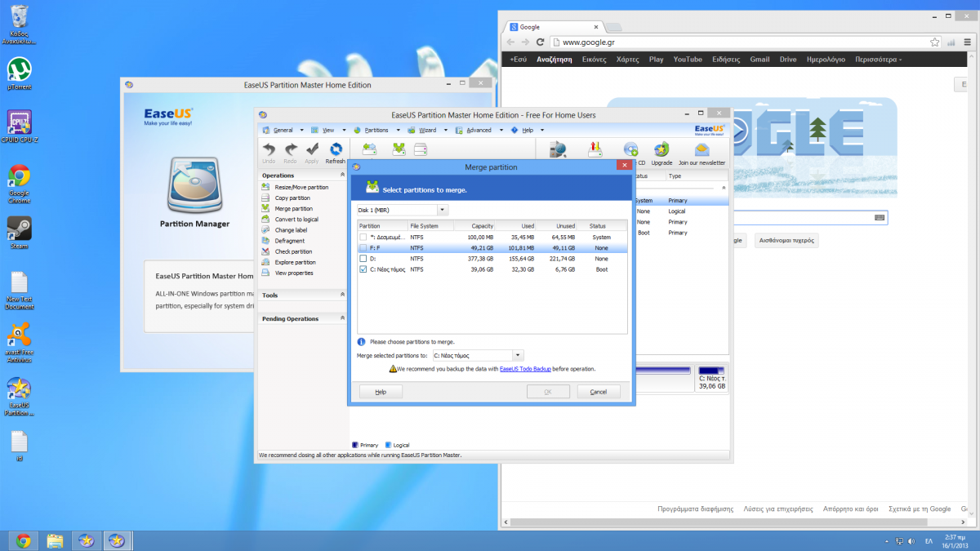Click Gmail link in Google bar

759,60
